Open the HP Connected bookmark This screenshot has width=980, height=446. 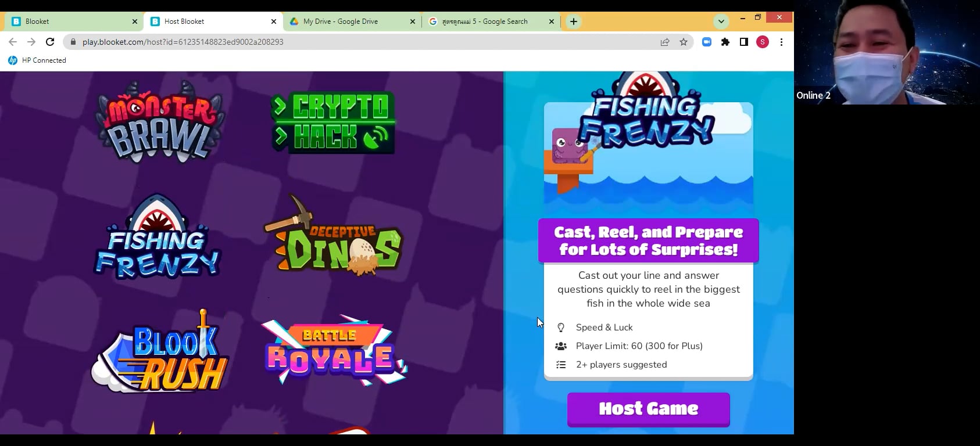37,60
